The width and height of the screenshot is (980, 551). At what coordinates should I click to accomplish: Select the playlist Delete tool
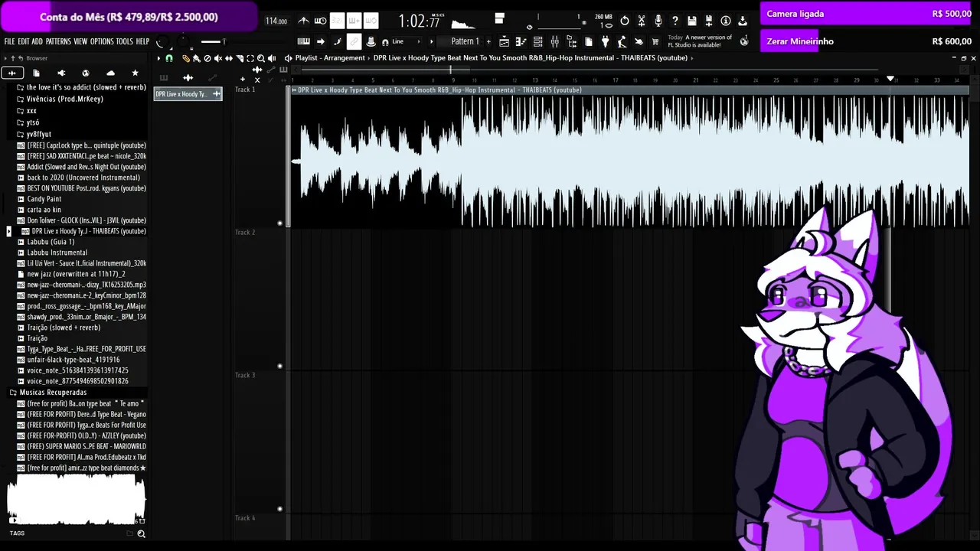coord(207,58)
